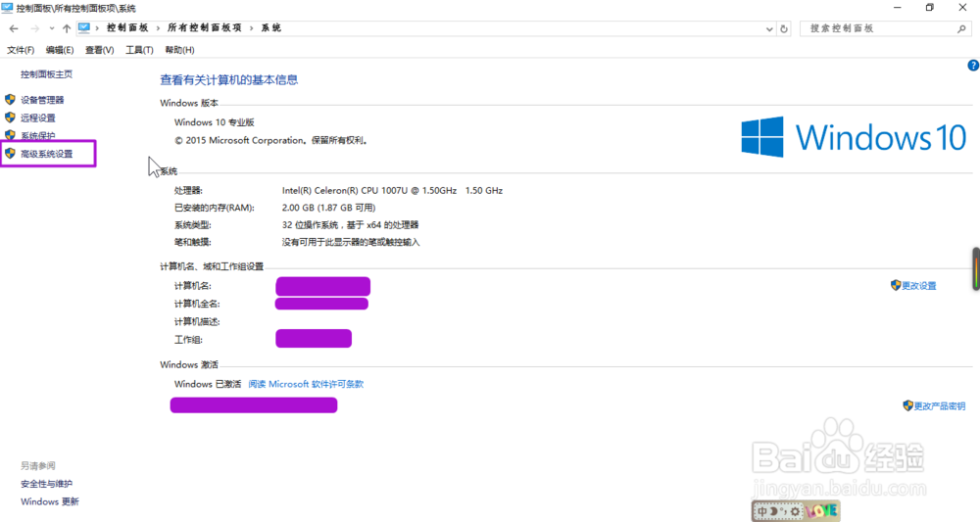This screenshot has height=522, width=980.
Task: Open the 文件(F) menu
Action: point(21,50)
